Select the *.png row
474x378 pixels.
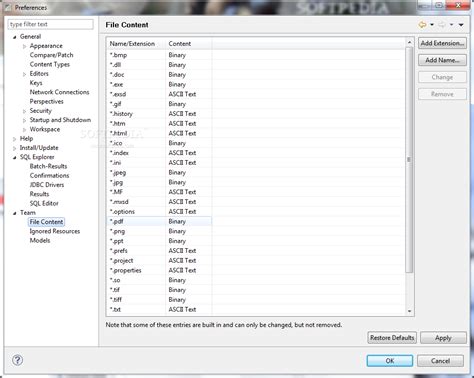click(x=255, y=231)
